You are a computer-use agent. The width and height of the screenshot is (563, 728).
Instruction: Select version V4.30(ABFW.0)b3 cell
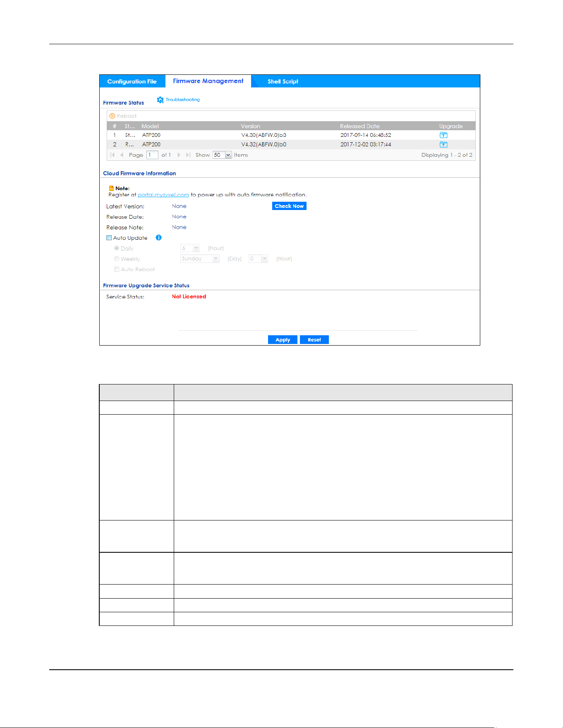(264, 135)
